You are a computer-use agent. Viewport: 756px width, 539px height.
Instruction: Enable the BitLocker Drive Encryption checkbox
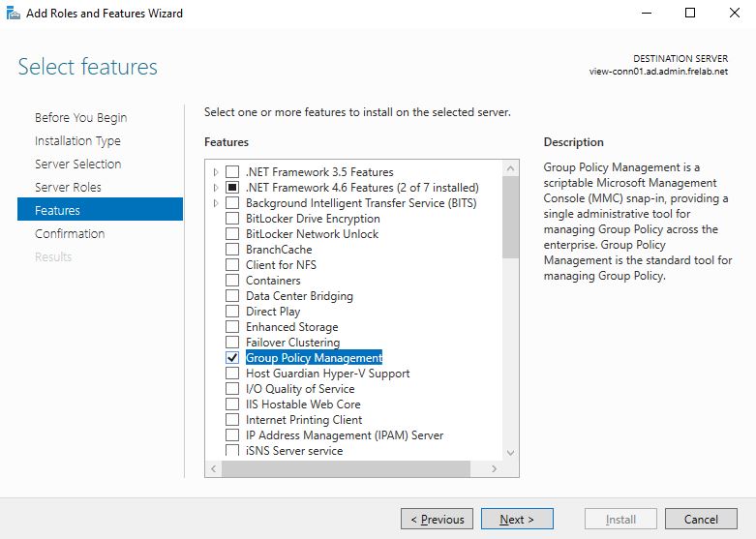232,219
